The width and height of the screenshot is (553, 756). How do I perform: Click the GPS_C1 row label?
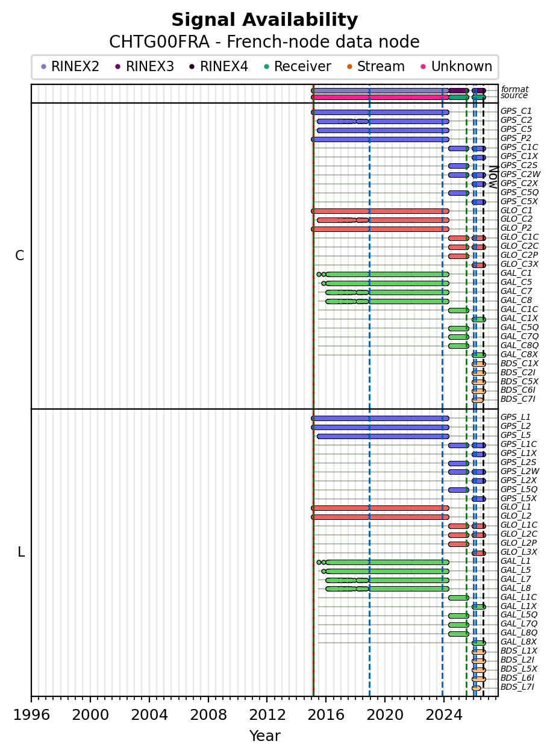[x=516, y=111]
